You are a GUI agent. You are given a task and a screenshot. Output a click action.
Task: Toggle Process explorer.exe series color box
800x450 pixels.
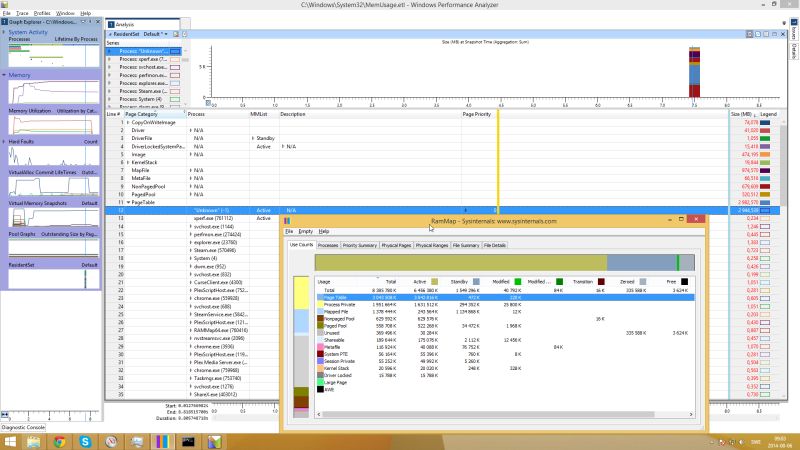tap(175, 83)
